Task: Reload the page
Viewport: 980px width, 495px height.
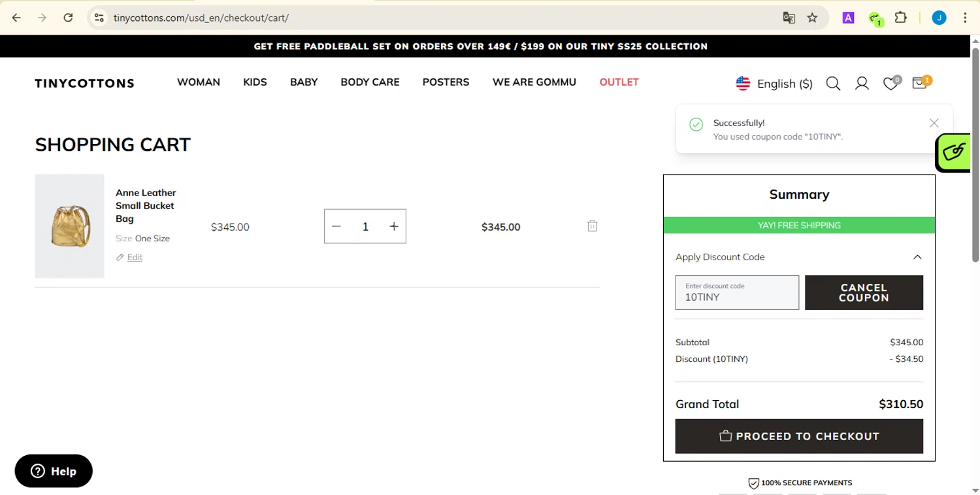Action: tap(68, 18)
